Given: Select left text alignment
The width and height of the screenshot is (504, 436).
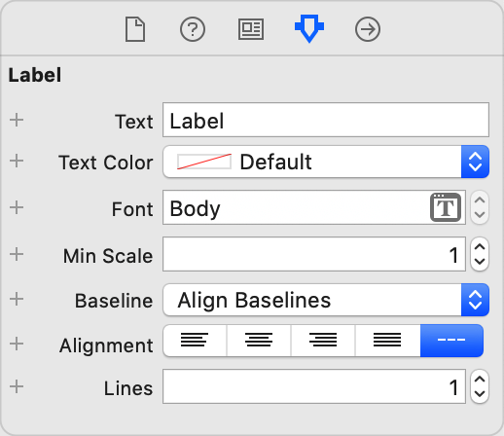Looking at the screenshot, I should click(195, 341).
